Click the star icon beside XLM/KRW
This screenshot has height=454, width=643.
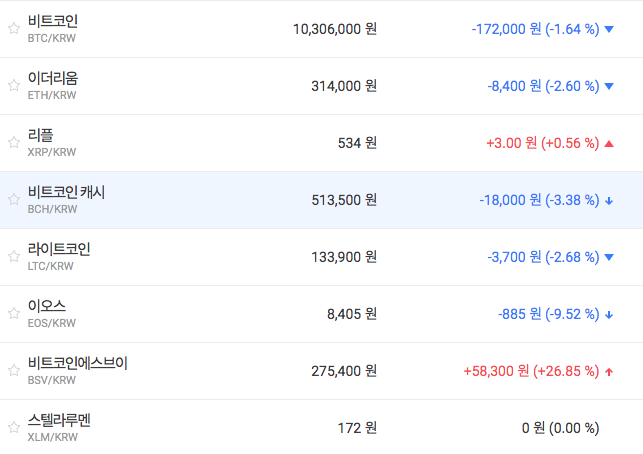pyautogui.click(x=13, y=428)
